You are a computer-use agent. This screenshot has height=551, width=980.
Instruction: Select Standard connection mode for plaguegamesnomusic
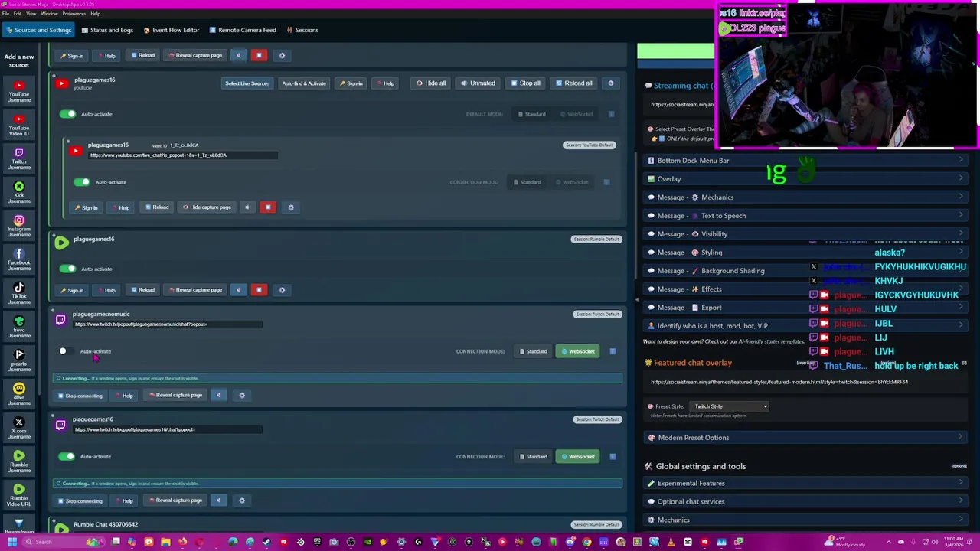(533, 351)
